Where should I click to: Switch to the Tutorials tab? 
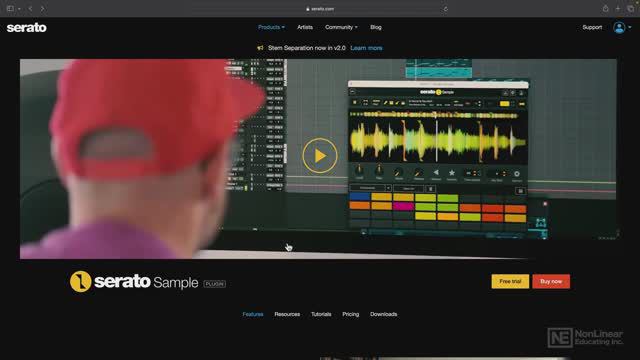coord(321,314)
